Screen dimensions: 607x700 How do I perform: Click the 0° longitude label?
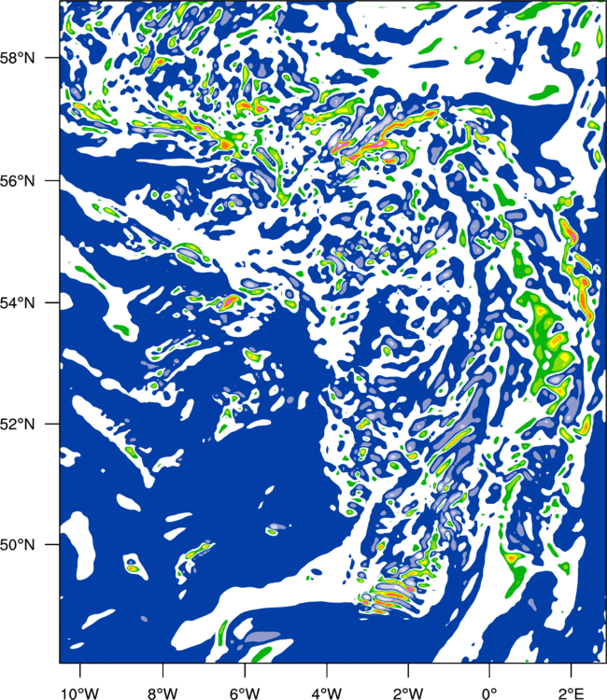click(x=489, y=693)
